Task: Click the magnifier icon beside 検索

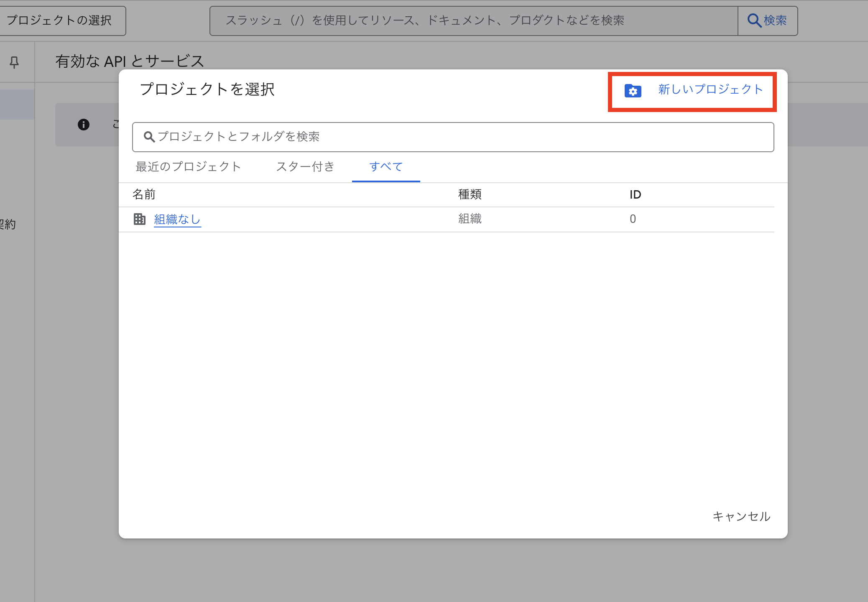Action: click(x=754, y=20)
